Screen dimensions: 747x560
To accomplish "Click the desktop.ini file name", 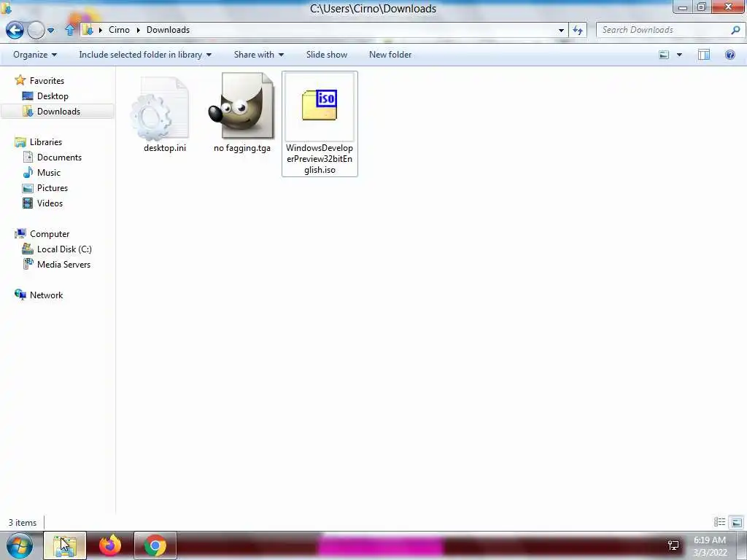I will coord(165,147).
